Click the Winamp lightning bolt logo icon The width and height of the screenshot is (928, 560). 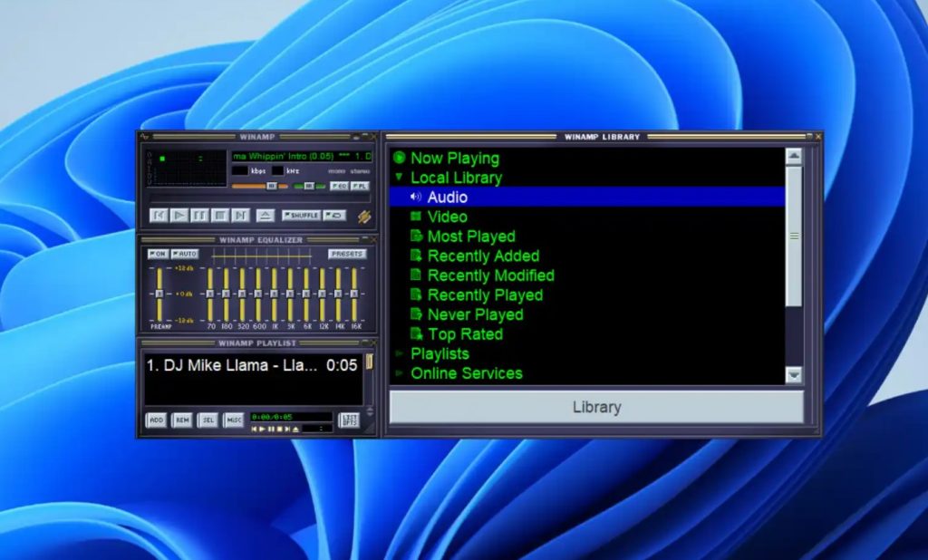coord(364,217)
